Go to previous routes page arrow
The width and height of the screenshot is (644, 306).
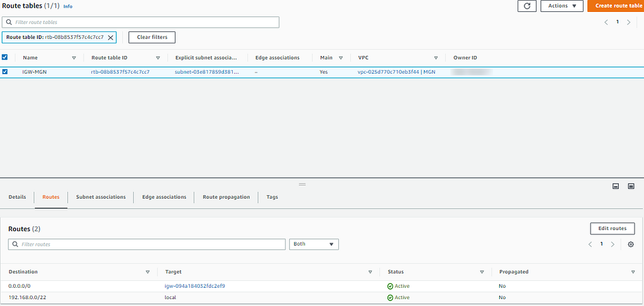click(590, 244)
